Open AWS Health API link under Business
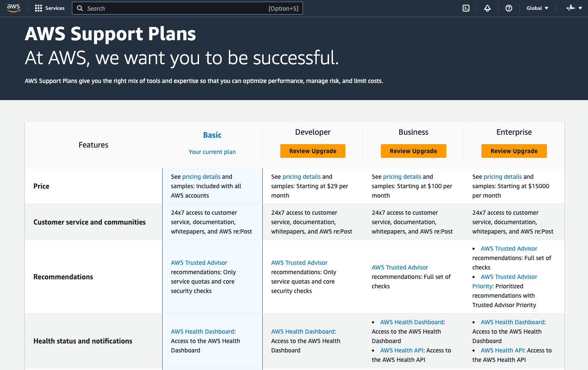Viewport: 588px width, 370px height. point(401,350)
